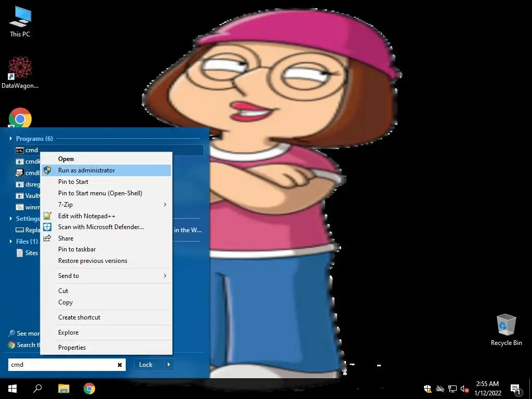Viewport: 532px width, 399px height.
Task: Select the Vault program result
Action: (x=28, y=196)
